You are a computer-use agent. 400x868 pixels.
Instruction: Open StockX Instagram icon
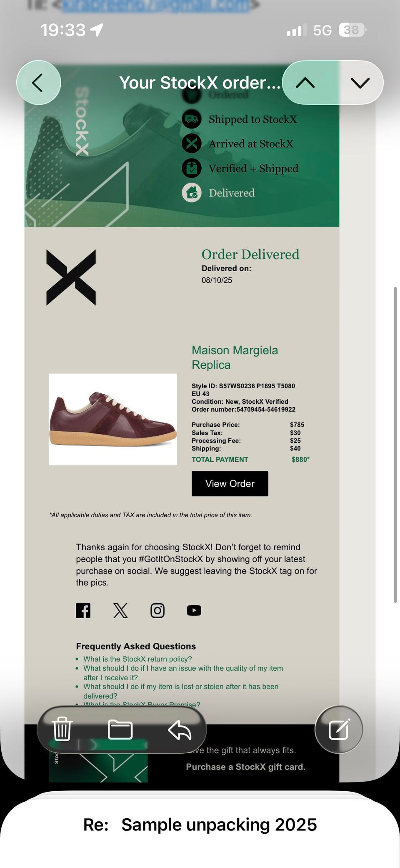point(157,611)
